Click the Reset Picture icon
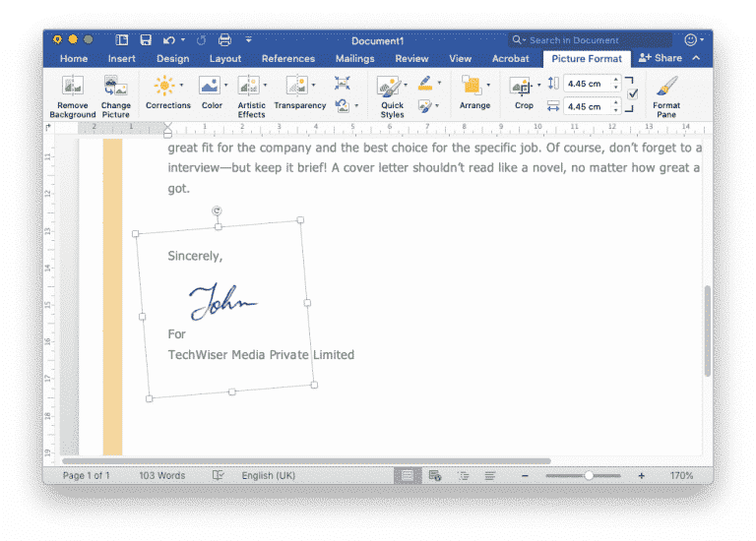Viewport: 756px width, 541px height. pyautogui.click(x=343, y=105)
